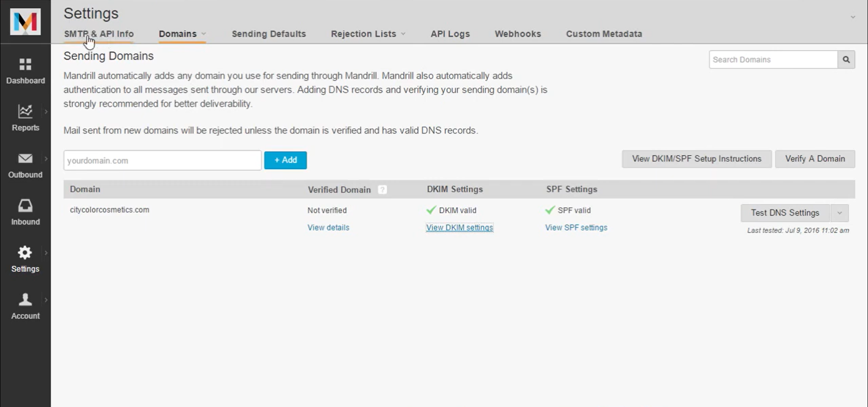Open the Custom Metadata tab
The height and width of the screenshot is (407, 868).
coord(604,34)
